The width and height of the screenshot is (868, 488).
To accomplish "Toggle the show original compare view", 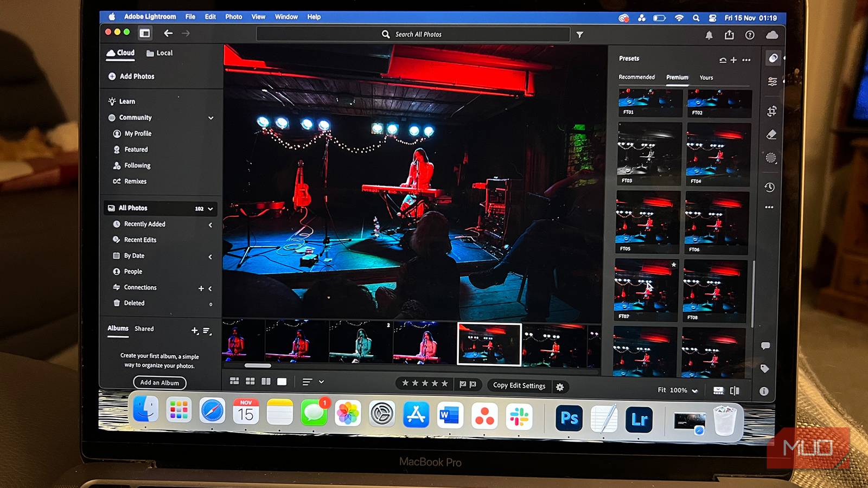I will [x=735, y=390].
